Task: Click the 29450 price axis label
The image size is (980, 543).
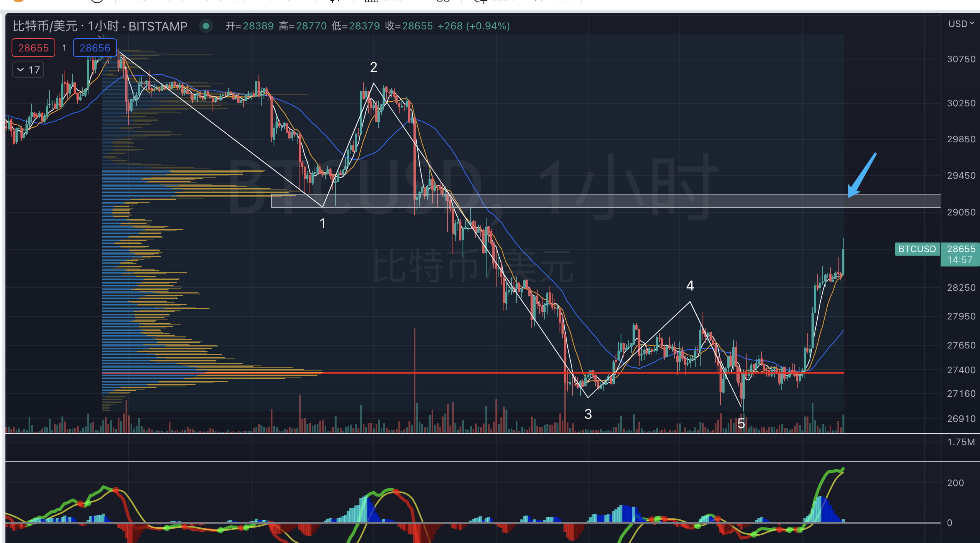Action: tap(961, 176)
